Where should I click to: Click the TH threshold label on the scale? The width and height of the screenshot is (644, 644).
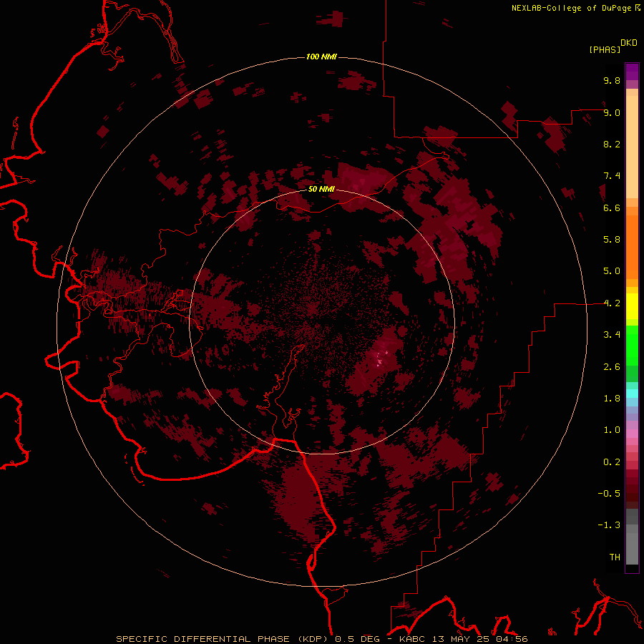pos(615,557)
